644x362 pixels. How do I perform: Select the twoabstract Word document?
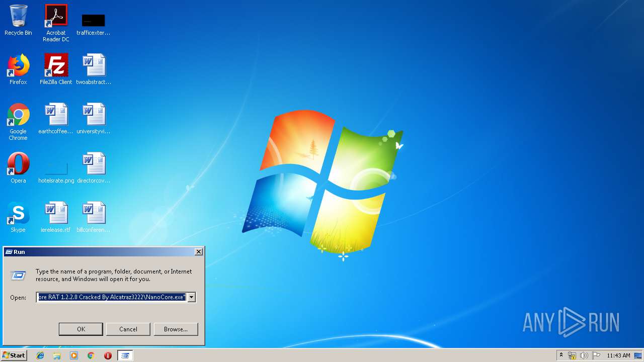[x=94, y=69]
